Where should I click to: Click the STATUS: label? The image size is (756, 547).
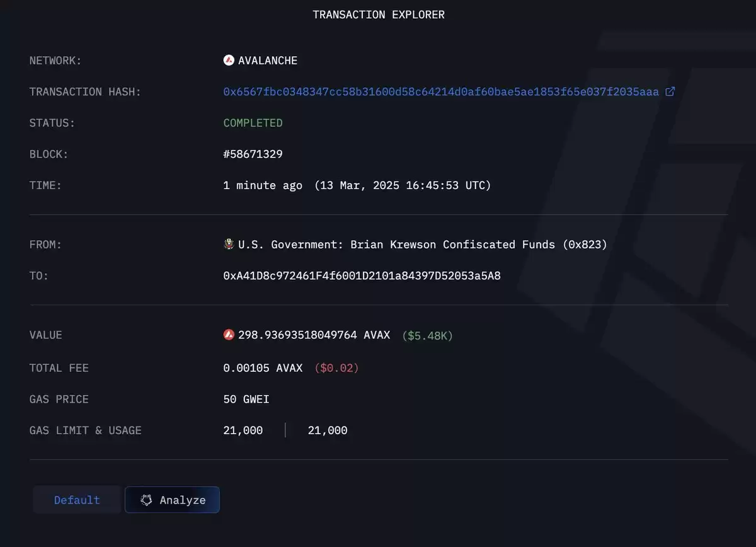[52, 123]
